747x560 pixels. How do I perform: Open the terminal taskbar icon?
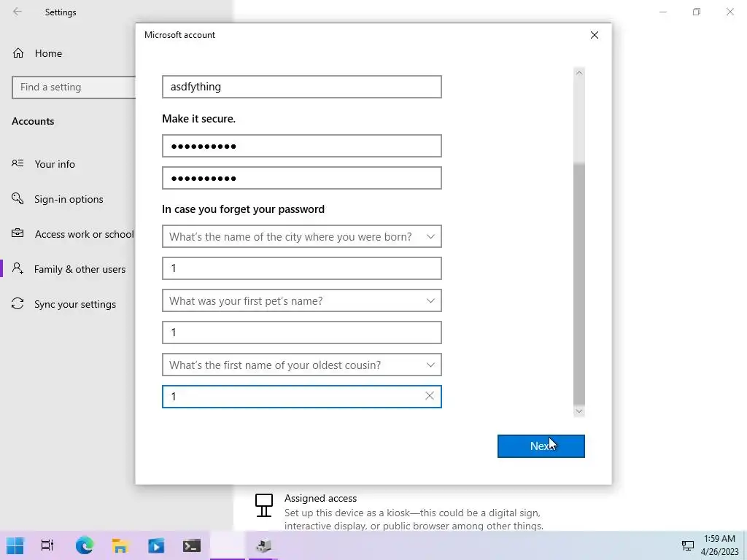click(x=192, y=545)
